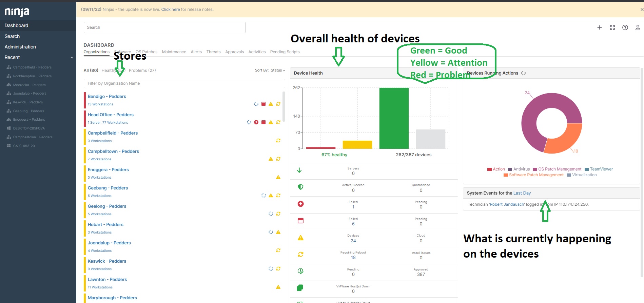The image size is (644, 303).
Task: Click Hobart row warning triangle icon
Action: tap(278, 232)
